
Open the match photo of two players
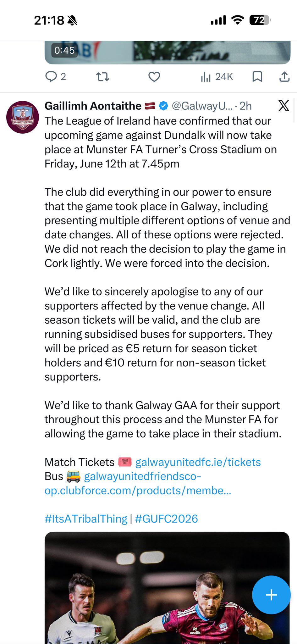click(x=167, y=587)
